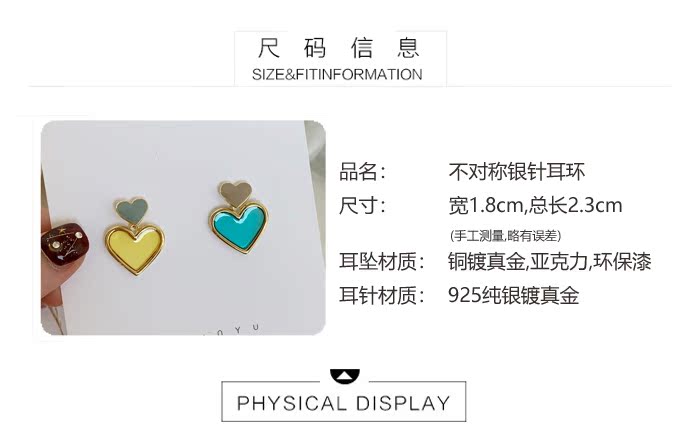Screen dimensions: 700x436
Task: Click the measurement note 手工测量,略有误差
Action: click(x=505, y=235)
